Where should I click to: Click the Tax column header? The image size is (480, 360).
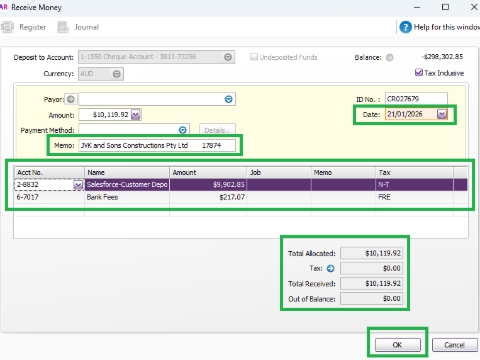(x=414, y=172)
